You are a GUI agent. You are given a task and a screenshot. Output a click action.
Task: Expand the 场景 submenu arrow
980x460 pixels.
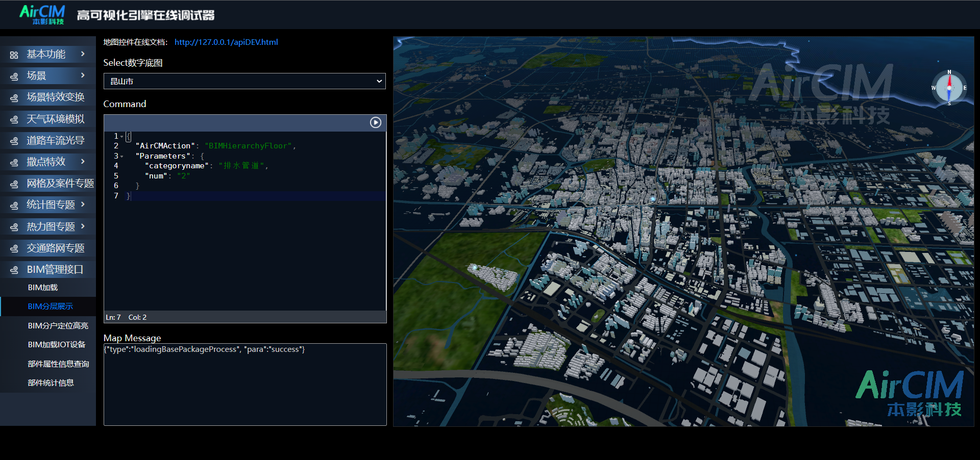pos(83,75)
